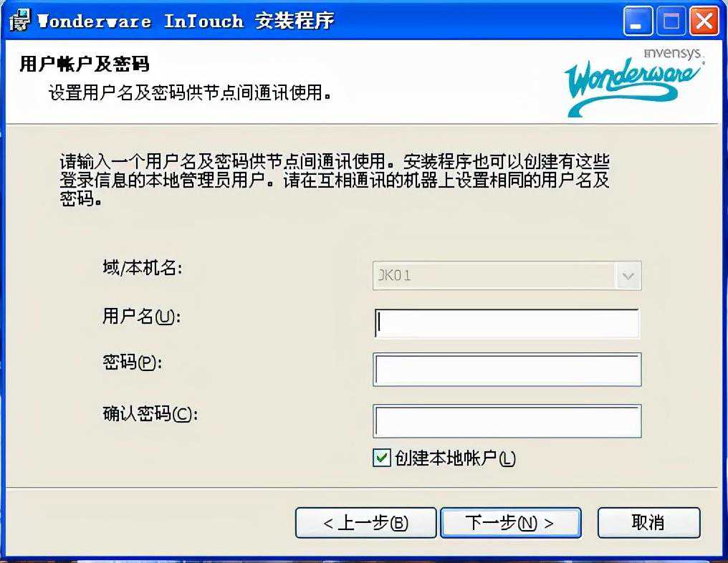
Task: Click the title bar text 安装程序
Action: tap(294, 21)
